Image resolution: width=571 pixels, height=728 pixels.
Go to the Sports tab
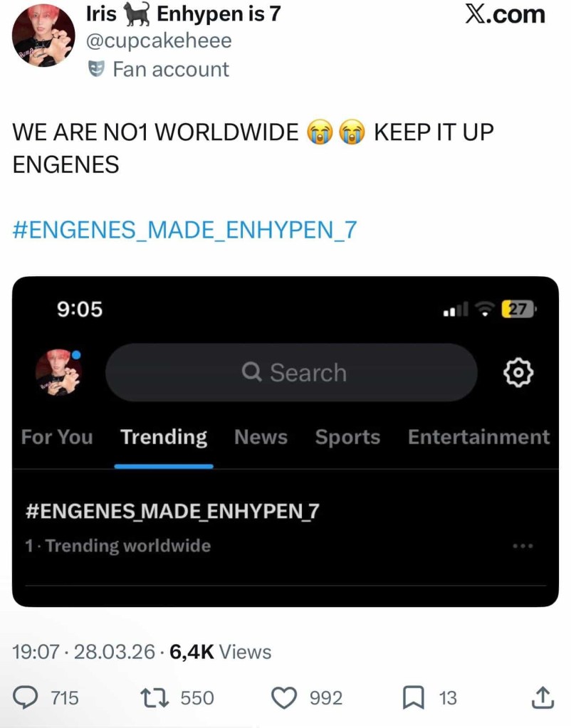click(347, 437)
